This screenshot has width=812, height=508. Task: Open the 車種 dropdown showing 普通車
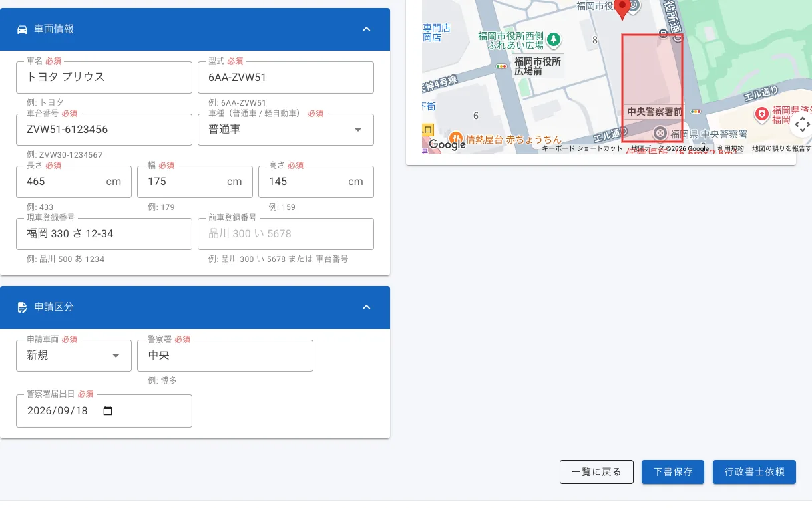pyautogui.click(x=286, y=130)
